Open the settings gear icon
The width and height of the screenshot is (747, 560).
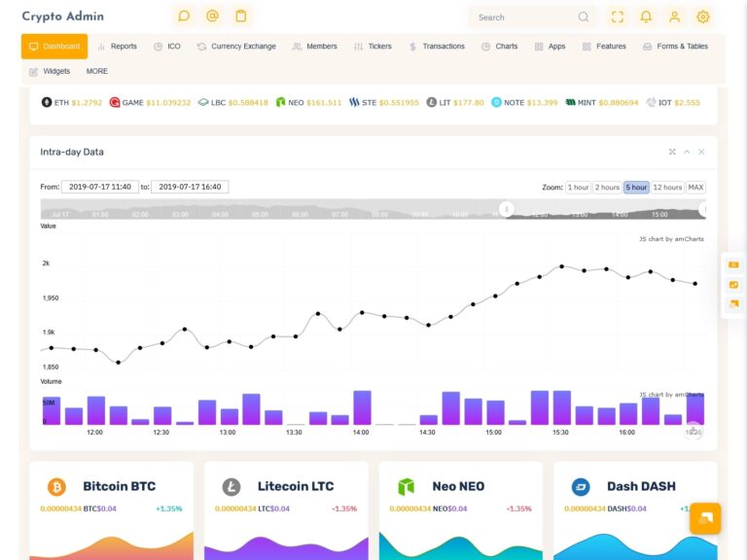702,17
